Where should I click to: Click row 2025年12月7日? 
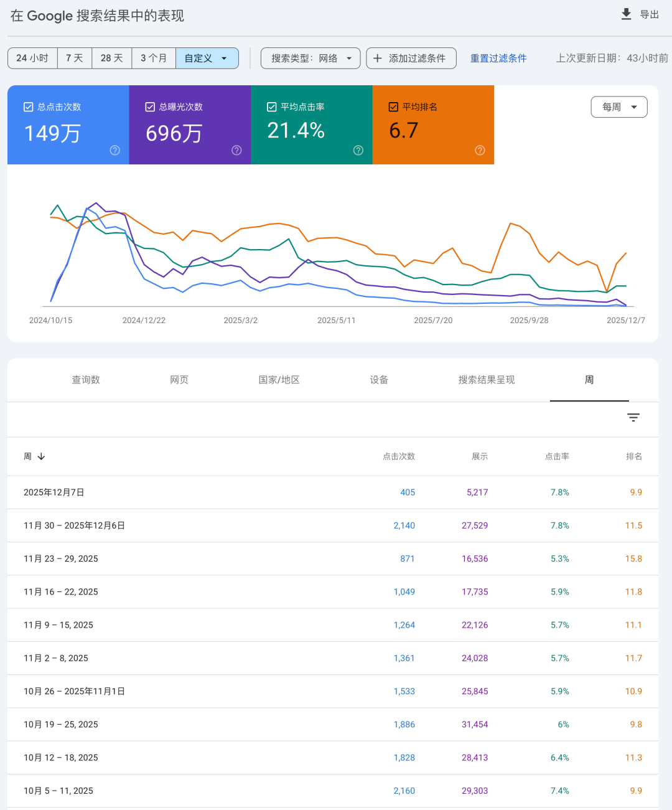pos(333,492)
